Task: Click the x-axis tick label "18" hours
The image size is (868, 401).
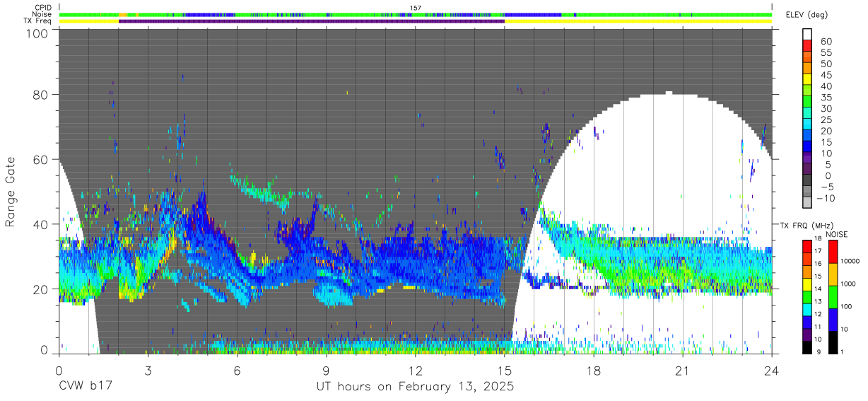Action: 594,370
